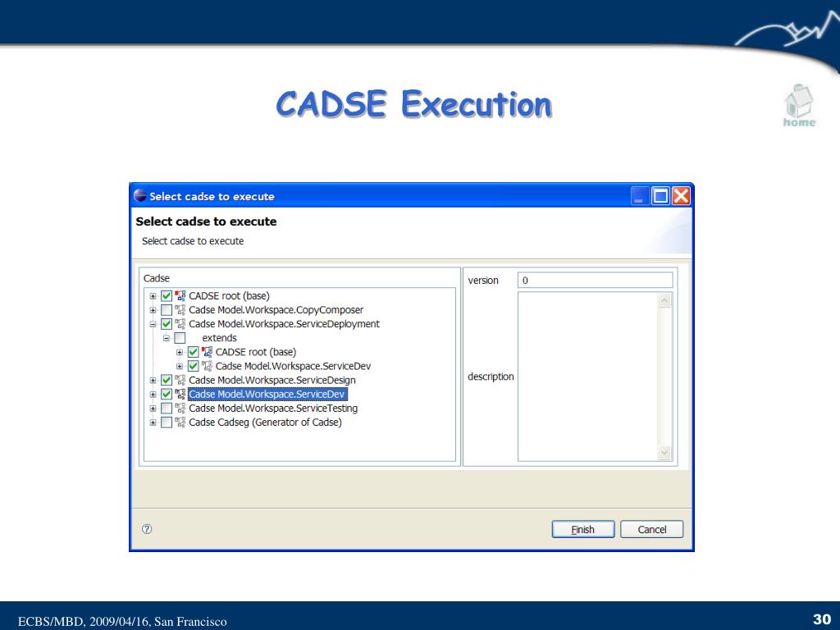Uncheck nested ServiceDev checkbox under extends
This screenshot has height=630, width=840.
tap(194, 366)
